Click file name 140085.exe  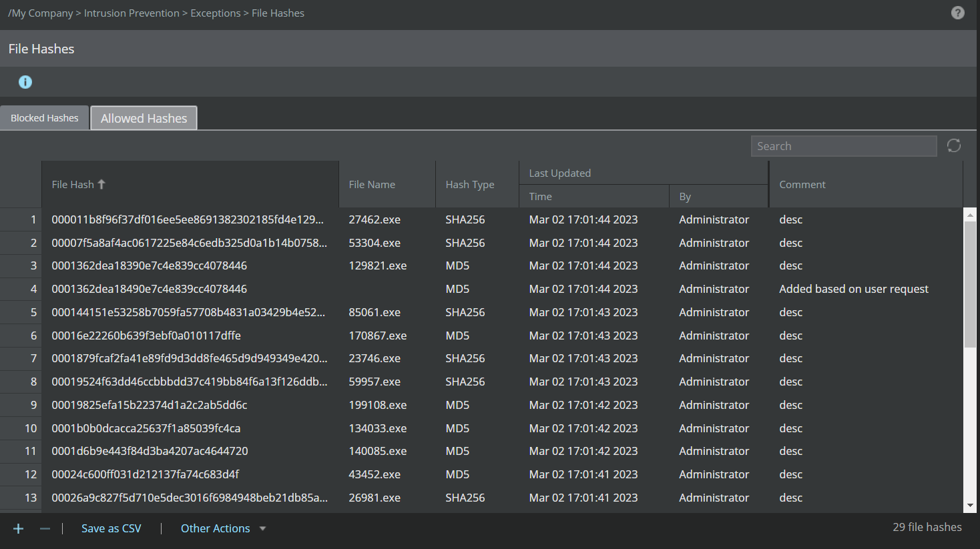(x=378, y=451)
